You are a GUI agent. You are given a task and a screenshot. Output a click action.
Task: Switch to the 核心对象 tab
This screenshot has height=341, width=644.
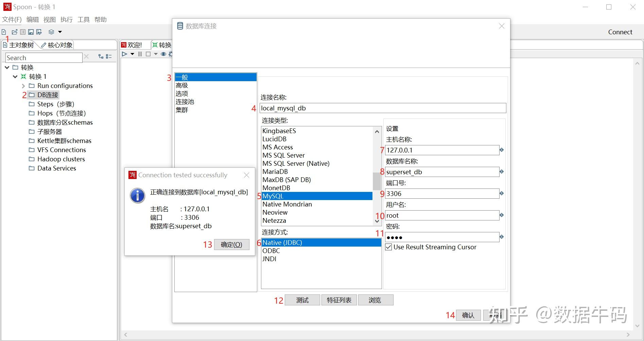click(57, 45)
